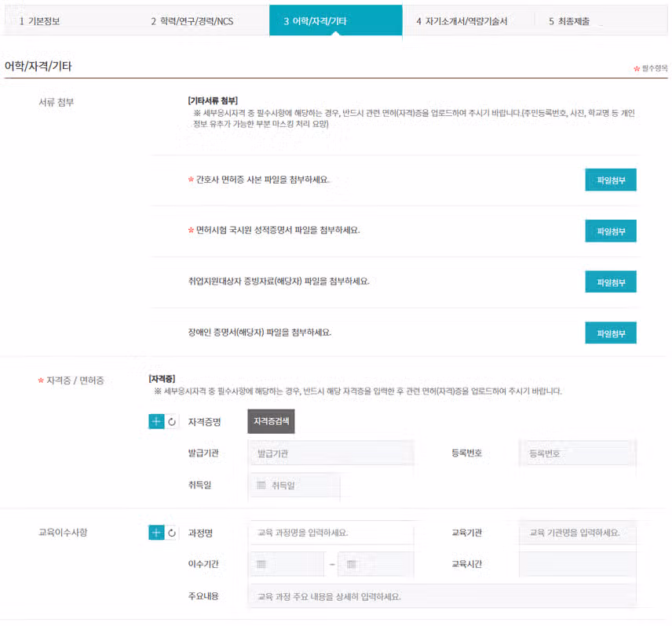The width and height of the screenshot is (672, 626).
Task: Click the 자격증명 field label
Action: pyautogui.click(x=204, y=422)
